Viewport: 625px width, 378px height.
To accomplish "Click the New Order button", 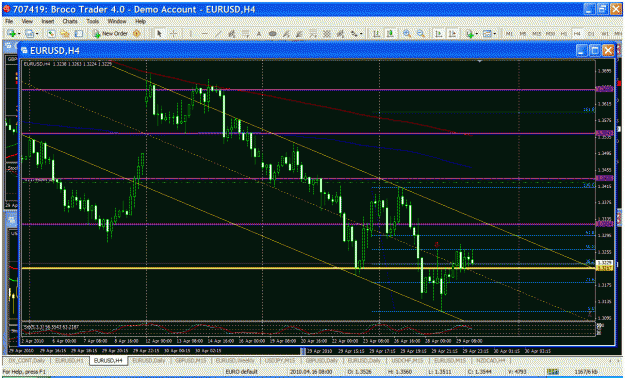I will 110,34.
